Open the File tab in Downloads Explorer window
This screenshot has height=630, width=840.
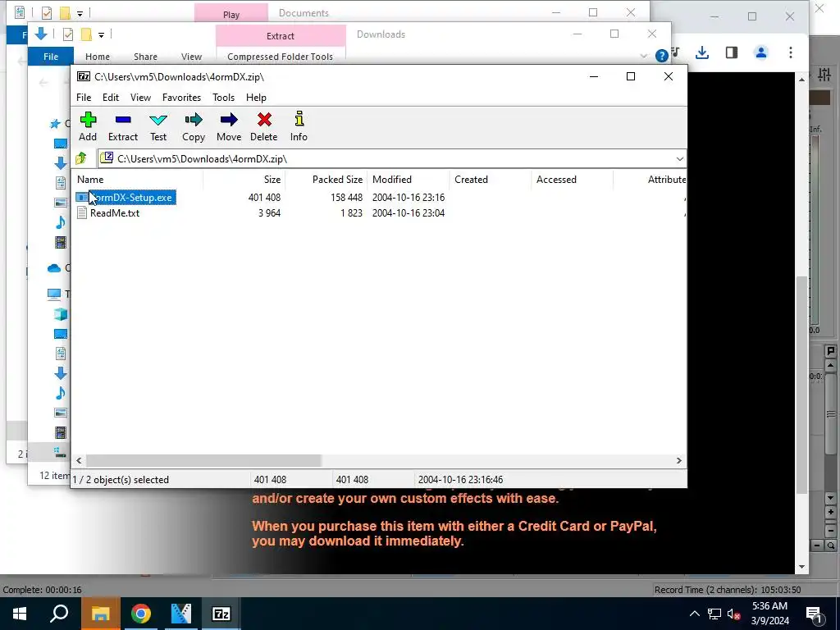pyautogui.click(x=51, y=57)
